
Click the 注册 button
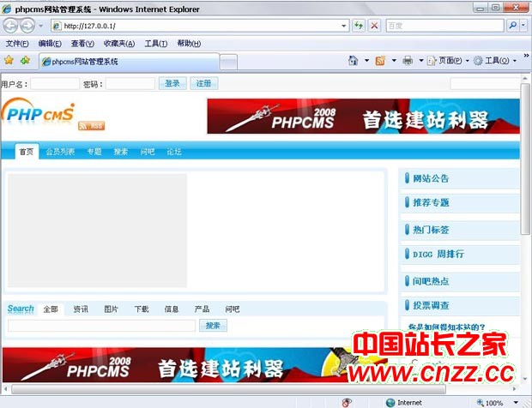(204, 83)
